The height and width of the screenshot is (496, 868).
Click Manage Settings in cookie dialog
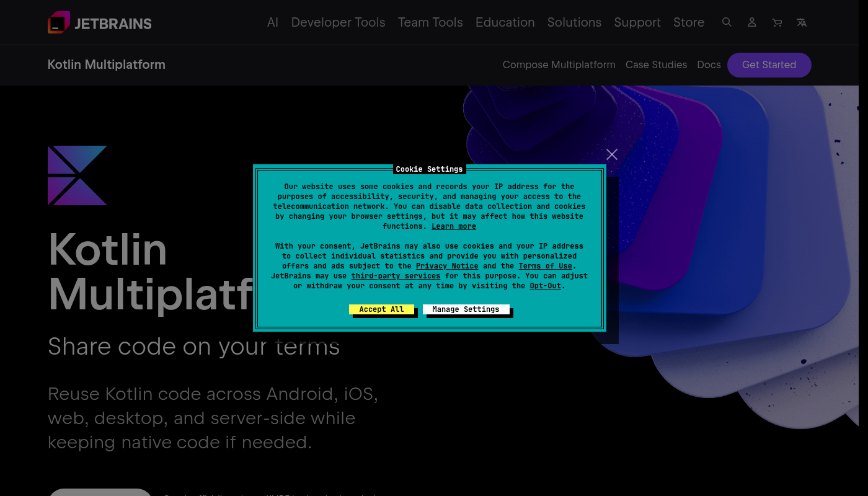(x=466, y=309)
